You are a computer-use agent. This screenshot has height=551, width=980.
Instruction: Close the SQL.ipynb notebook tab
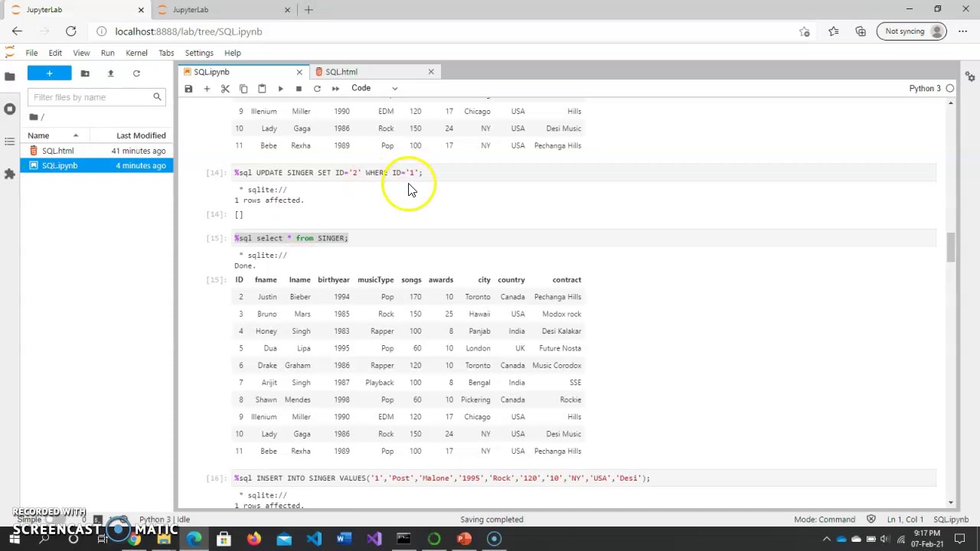tap(299, 72)
